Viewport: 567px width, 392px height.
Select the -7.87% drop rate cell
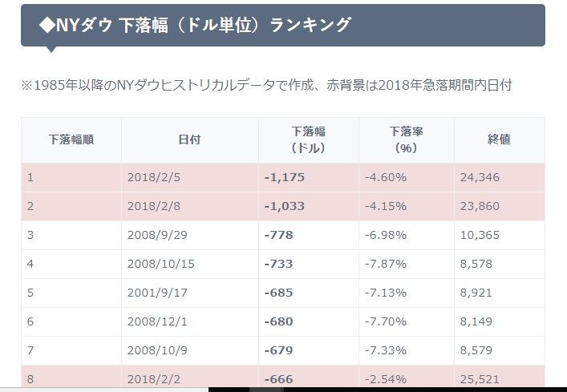(x=386, y=264)
